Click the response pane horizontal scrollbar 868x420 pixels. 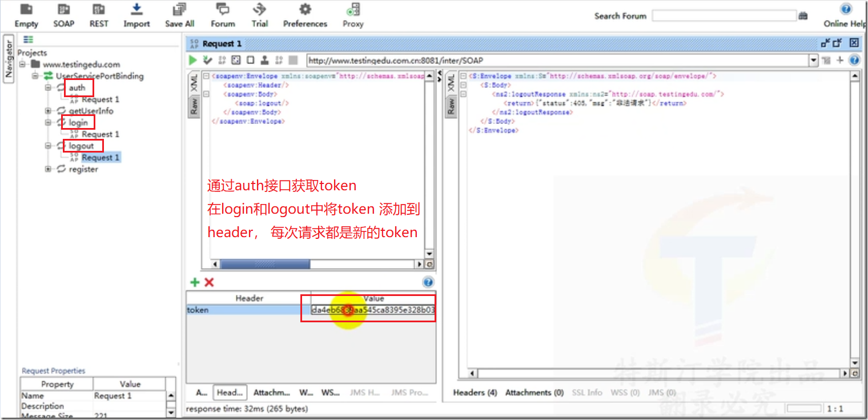pos(659,373)
